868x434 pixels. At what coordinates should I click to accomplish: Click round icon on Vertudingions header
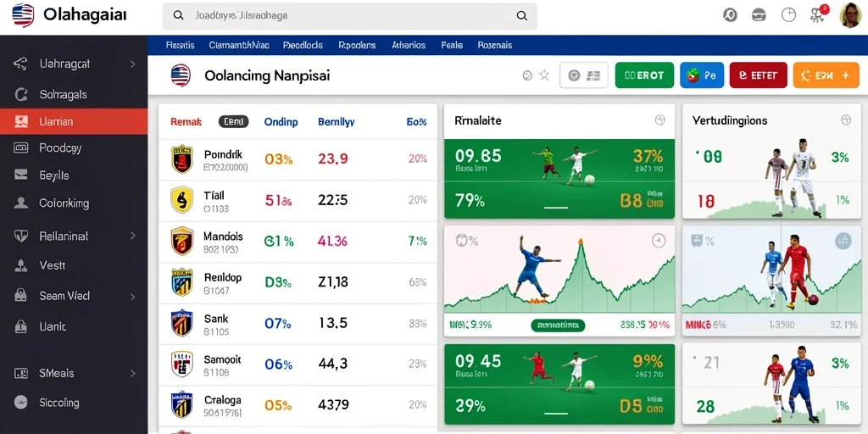(x=845, y=120)
